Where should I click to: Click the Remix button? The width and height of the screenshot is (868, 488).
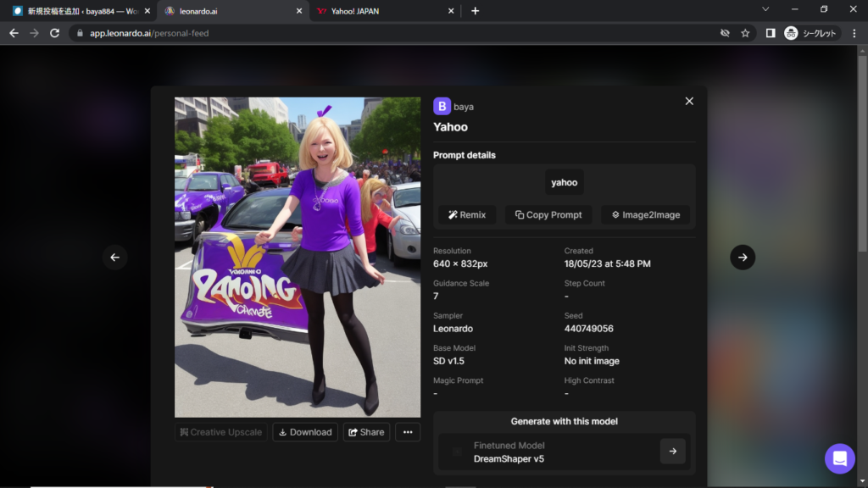[x=467, y=214]
